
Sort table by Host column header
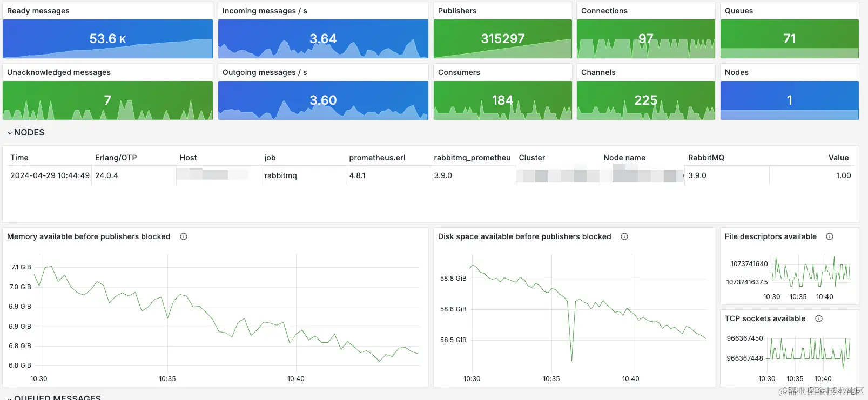click(188, 158)
